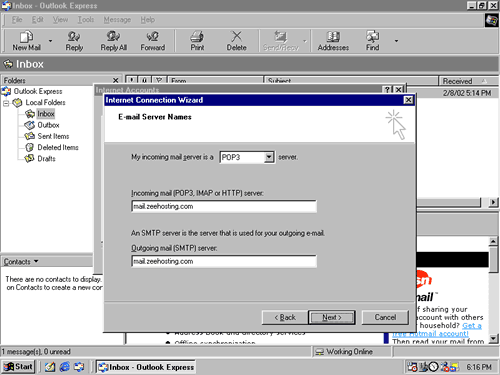The image size is (500, 375).
Task: Click the Forward toolbar icon
Action: [153, 41]
